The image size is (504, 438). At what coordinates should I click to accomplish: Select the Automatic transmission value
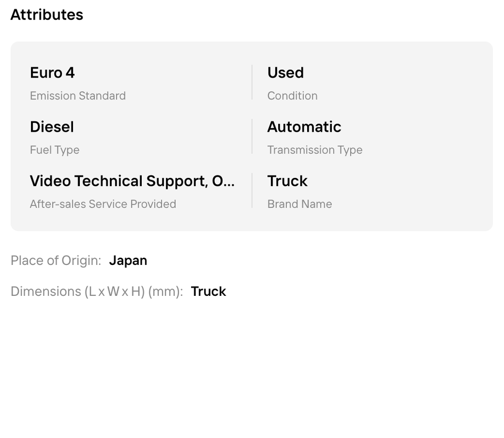pos(304,127)
